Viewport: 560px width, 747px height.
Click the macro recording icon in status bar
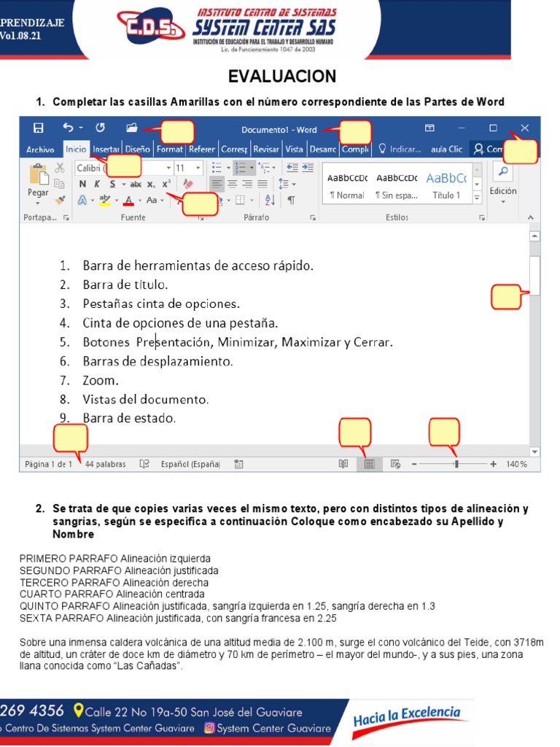coord(239,463)
